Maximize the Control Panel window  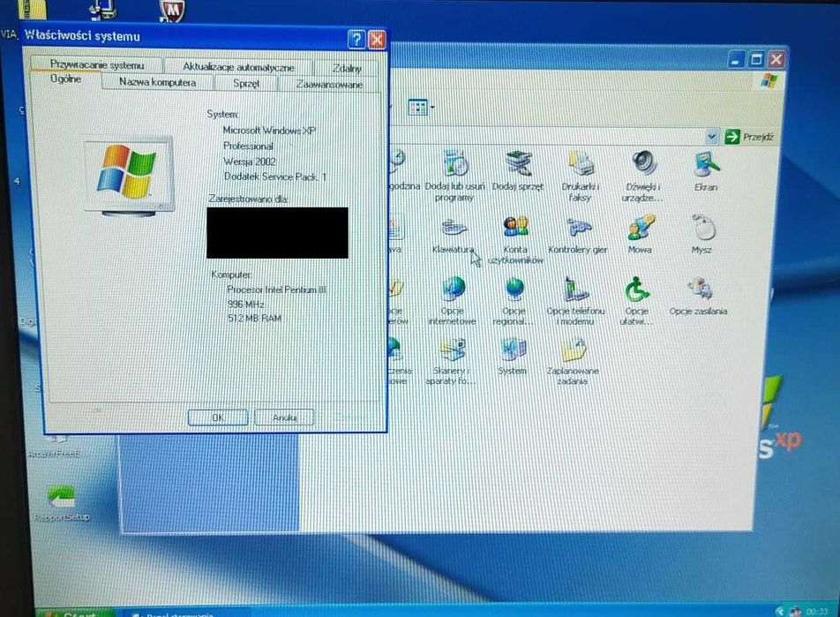756,59
